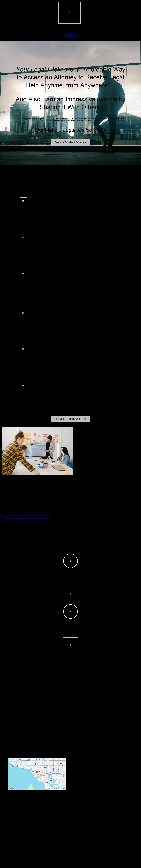The width and height of the screenshot is (141, 868).
Task: Click the fifth feature icon in the list
Action: coord(23,349)
